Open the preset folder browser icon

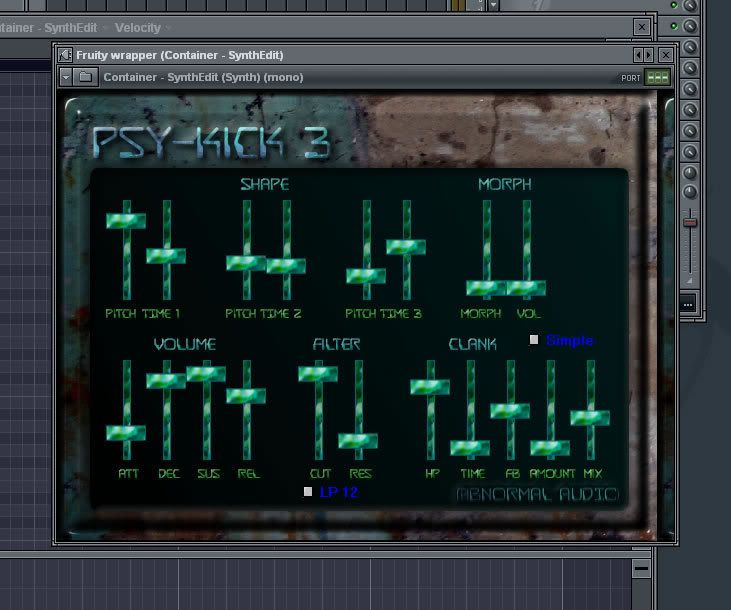[x=85, y=77]
